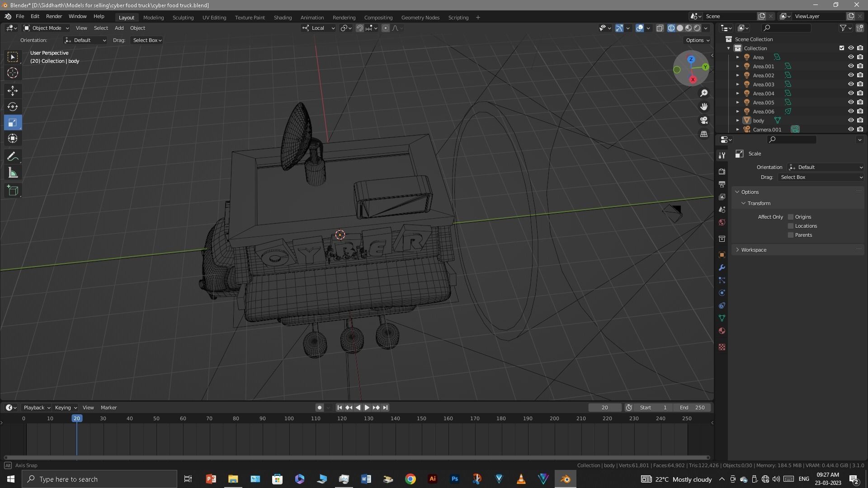Click the Marker menu in timeline
This screenshot has height=488, width=868.
(108, 408)
